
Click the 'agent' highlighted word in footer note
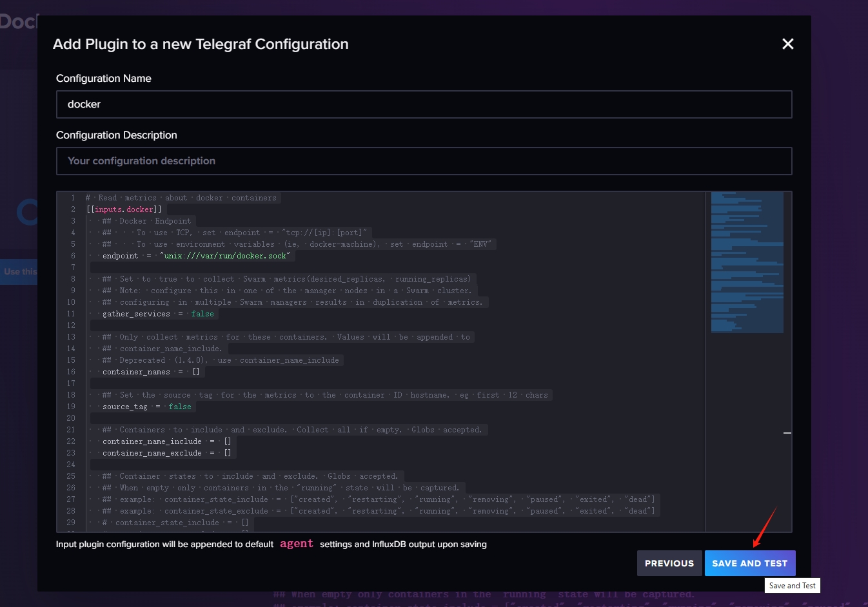point(297,544)
